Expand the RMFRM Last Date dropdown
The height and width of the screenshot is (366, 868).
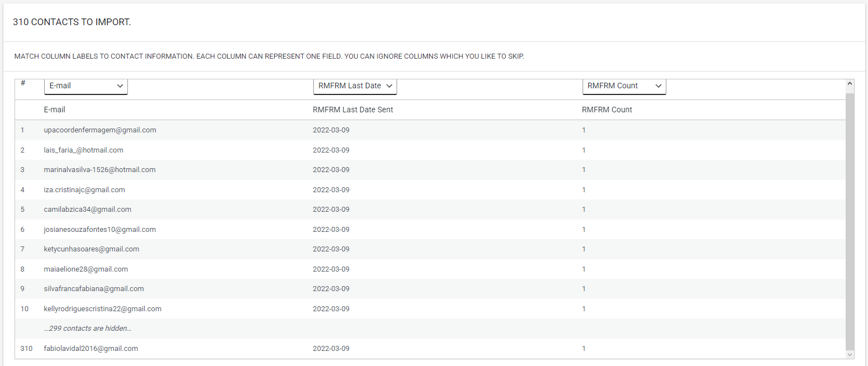click(x=355, y=86)
